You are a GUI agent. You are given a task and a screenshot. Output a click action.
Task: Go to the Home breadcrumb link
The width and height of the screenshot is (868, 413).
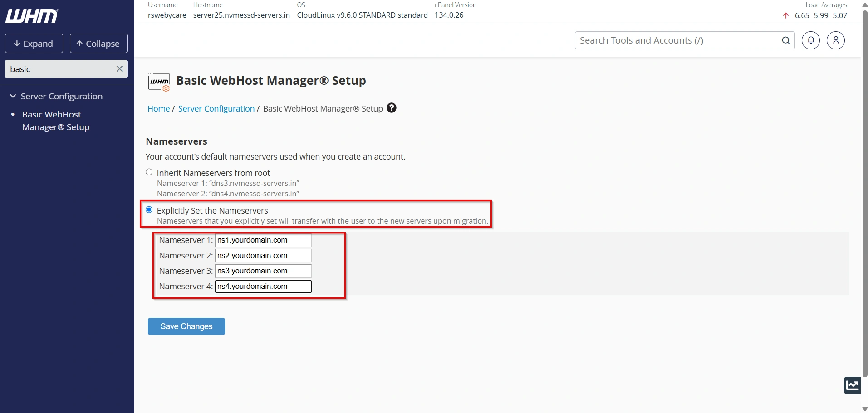159,108
